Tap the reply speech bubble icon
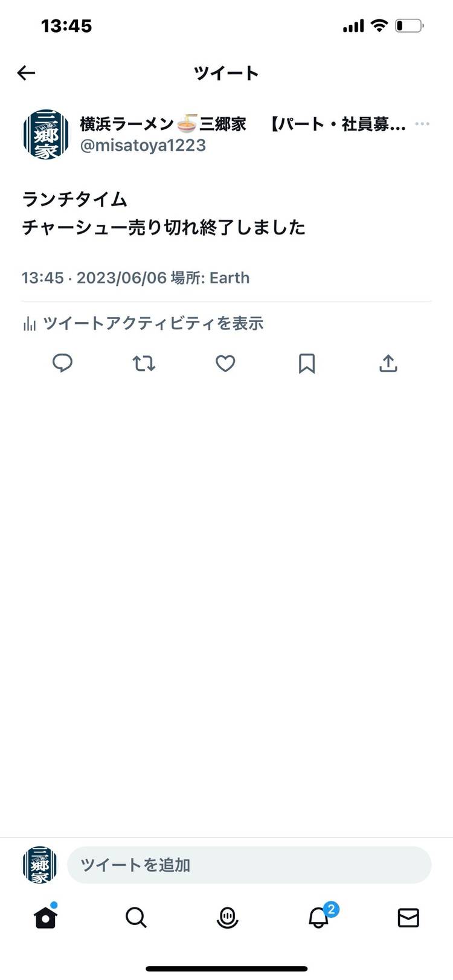Image resolution: width=453 pixels, height=980 pixels. click(62, 363)
